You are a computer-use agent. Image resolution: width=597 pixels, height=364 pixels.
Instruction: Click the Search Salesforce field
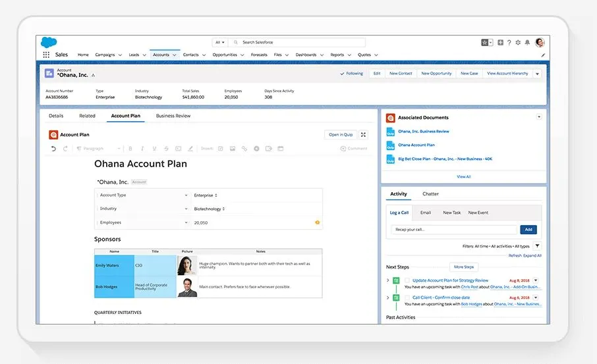point(297,42)
